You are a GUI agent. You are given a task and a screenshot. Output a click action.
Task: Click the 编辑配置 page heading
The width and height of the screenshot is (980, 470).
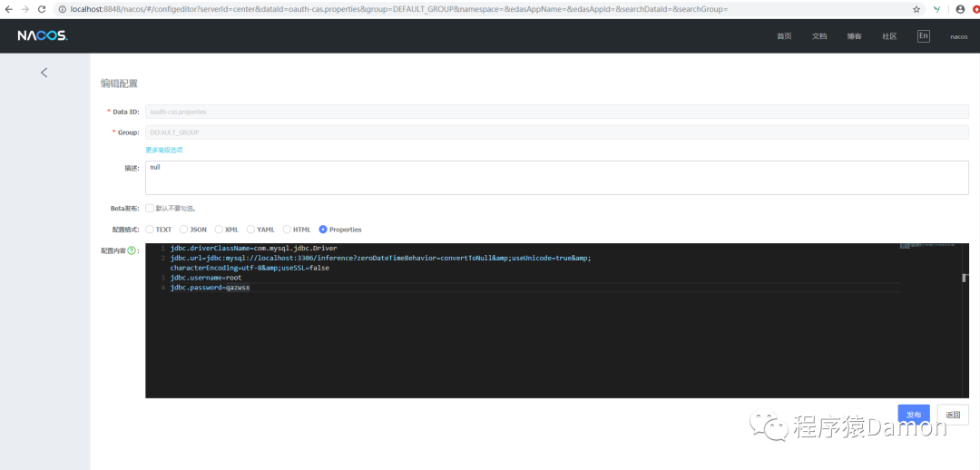click(x=120, y=83)
